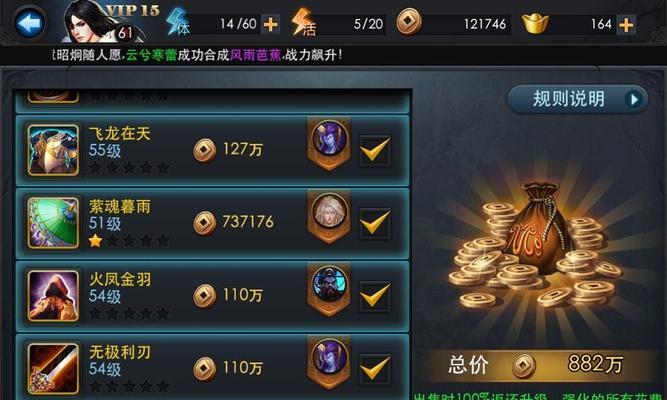Viewport: 667px width, 400px height.
Task: Expand rules via the arrow on 规则说明
Action: [x=634, y=100]
